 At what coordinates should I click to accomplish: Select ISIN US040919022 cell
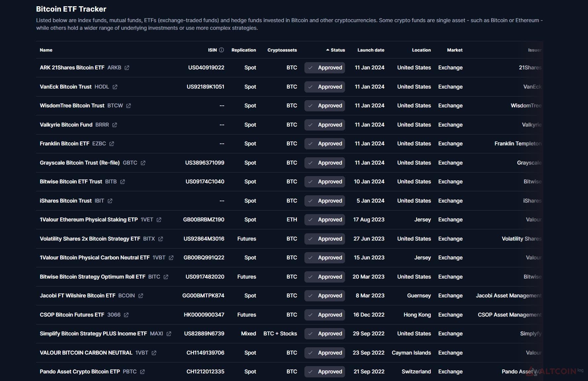pos(206,67)
